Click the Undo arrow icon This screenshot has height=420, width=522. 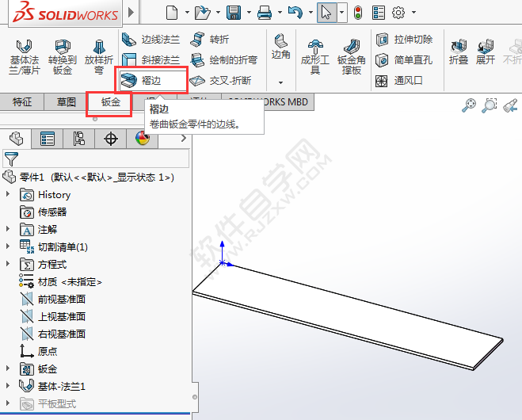pos(295,13)
